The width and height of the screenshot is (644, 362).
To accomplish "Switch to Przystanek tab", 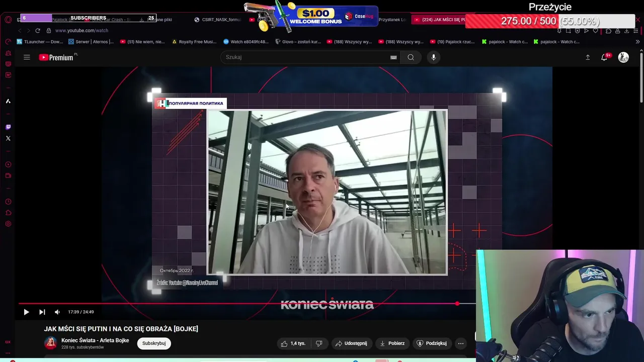I will [392, 20].
